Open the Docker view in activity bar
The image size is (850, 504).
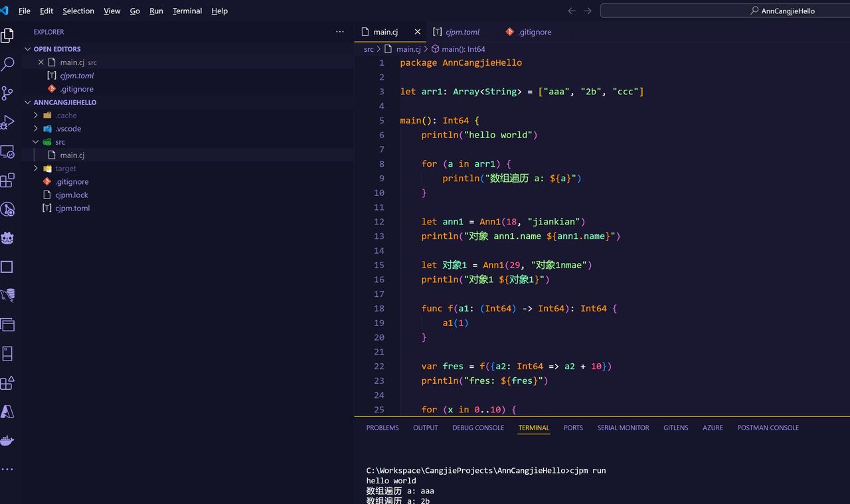coord(7,441)
